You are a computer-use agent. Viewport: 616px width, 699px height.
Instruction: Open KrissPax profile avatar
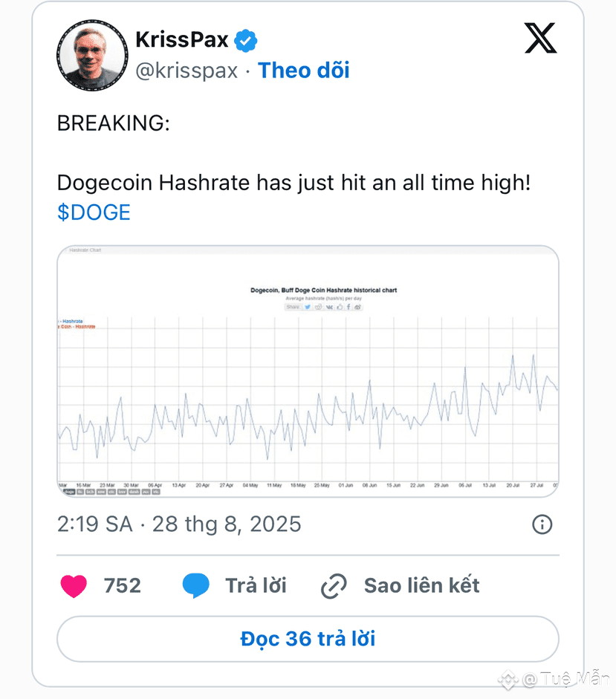[92, 55]
